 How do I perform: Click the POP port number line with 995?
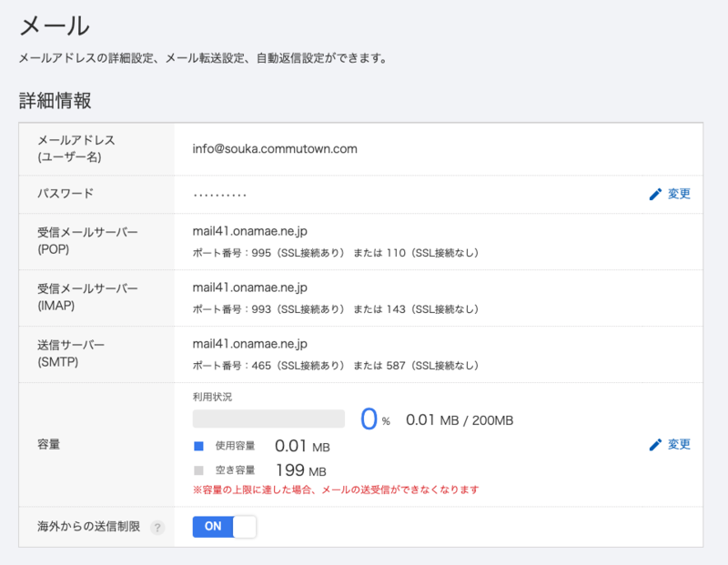(x=335, y=252)
